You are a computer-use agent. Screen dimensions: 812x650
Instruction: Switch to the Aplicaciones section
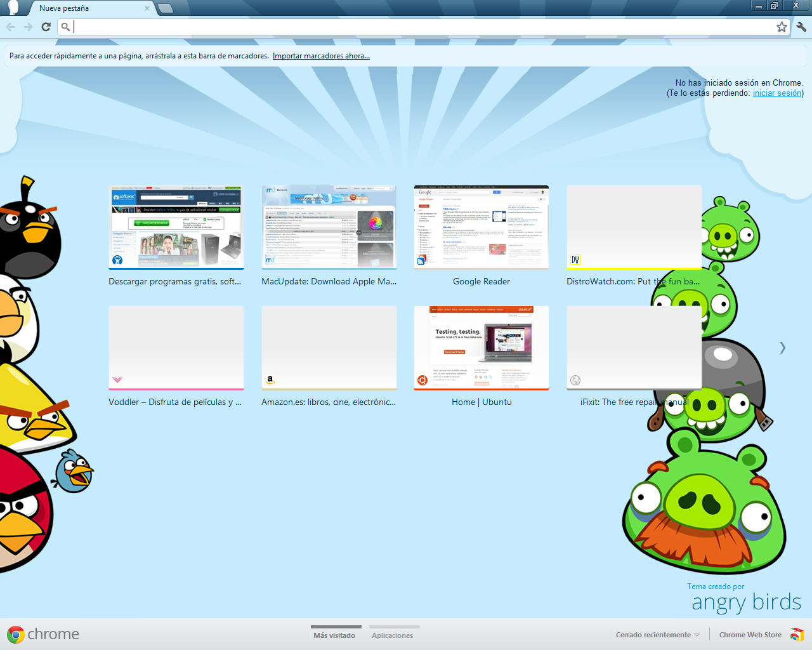tap(392, 635)
